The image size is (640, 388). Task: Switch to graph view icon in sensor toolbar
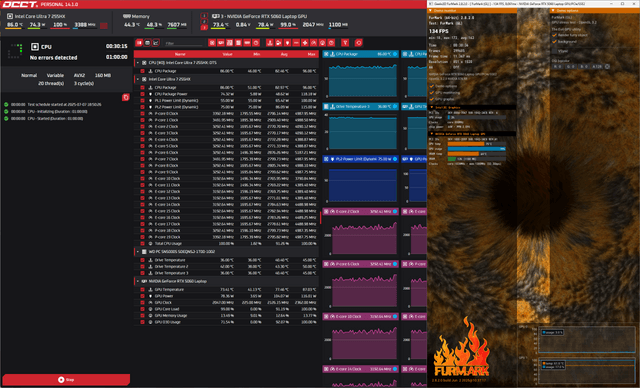(x=156, y=42)
